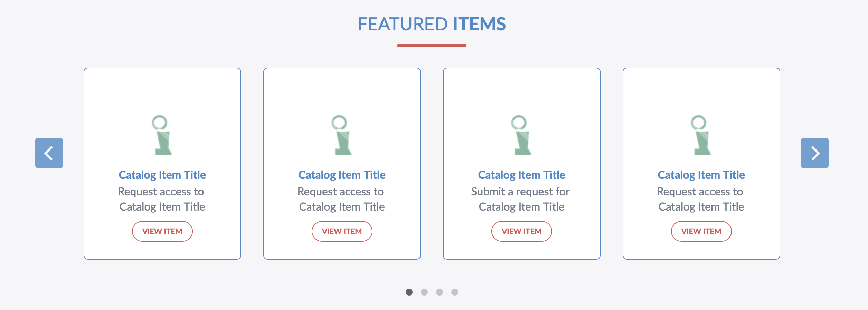
Task: Click the key icon on the second catalog card
Action: click(x=342, y=135)
